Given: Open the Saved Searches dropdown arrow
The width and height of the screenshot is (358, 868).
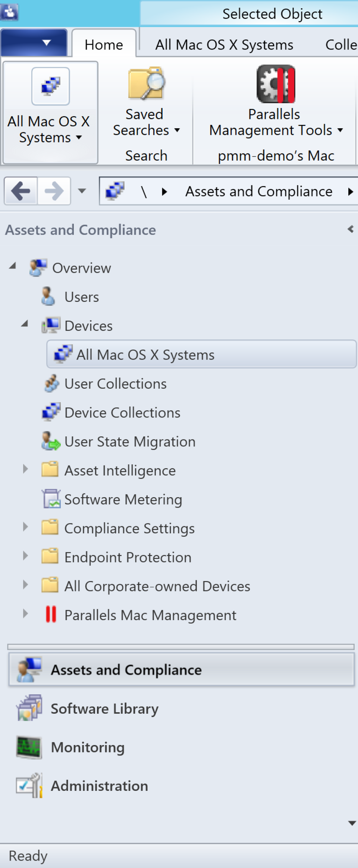Looking at the screenshot, I should 177,130.
